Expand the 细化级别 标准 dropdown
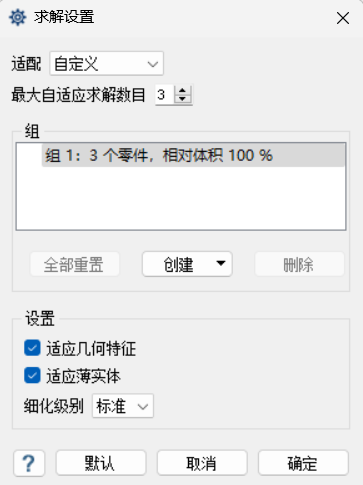363x485 pixels. tap(123, 406)
